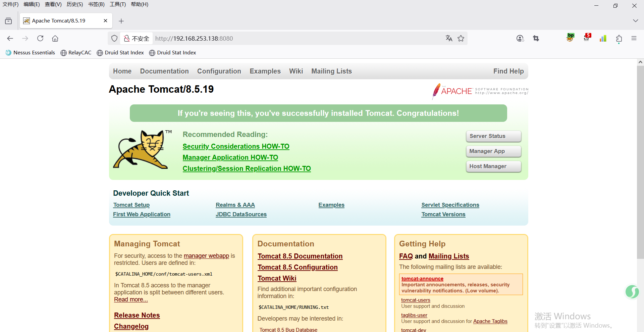Click the Manager App button
Image resolution: width=644 pixels, height=332 pixels.
pos(493,151)
